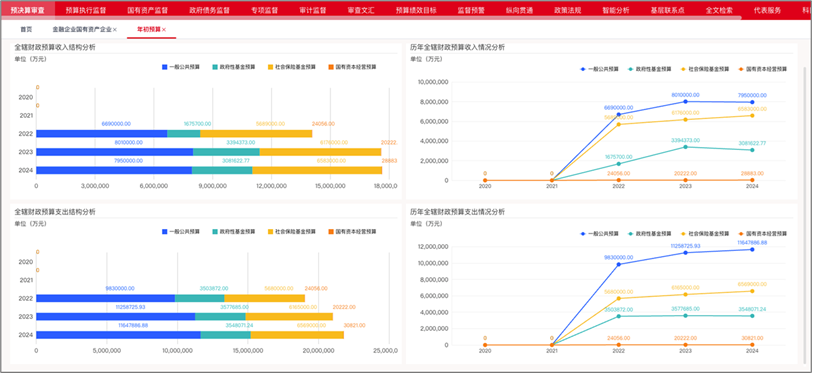Click the 11647886.88 point on expenditure line chart

(752, 249)
